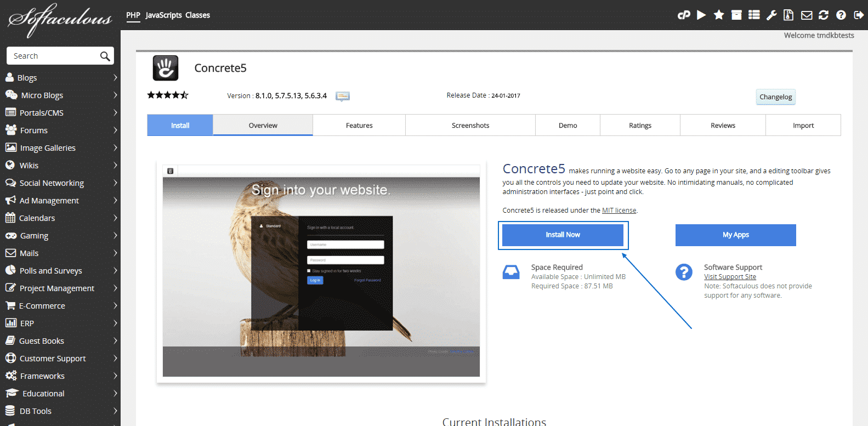Click the star rating of Concrete5

pos(168,95)
